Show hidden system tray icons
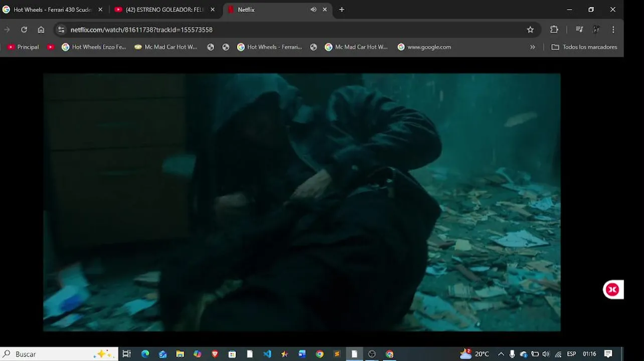Screen dimensions: 644x361 tap(501, 354)
